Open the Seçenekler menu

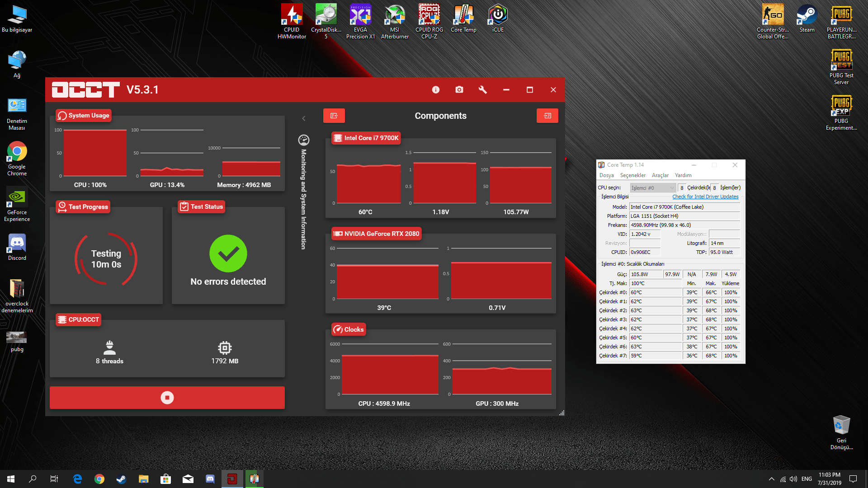(x=632, y=175)
